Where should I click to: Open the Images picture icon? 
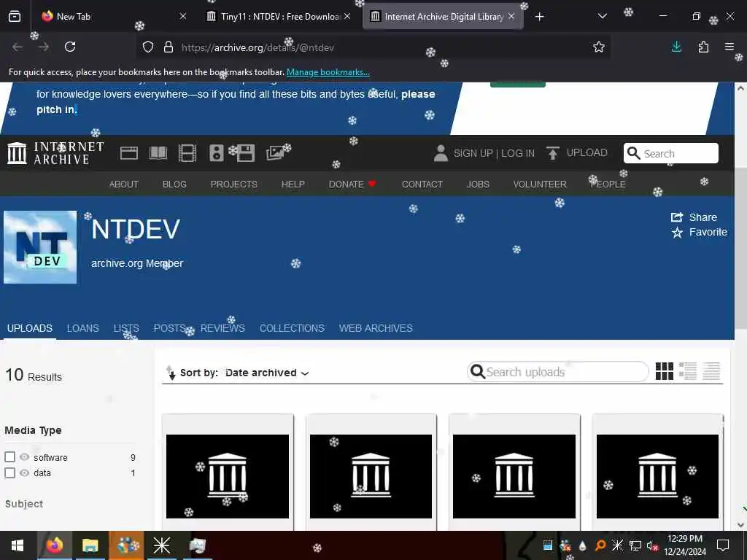tap(275, 153)
